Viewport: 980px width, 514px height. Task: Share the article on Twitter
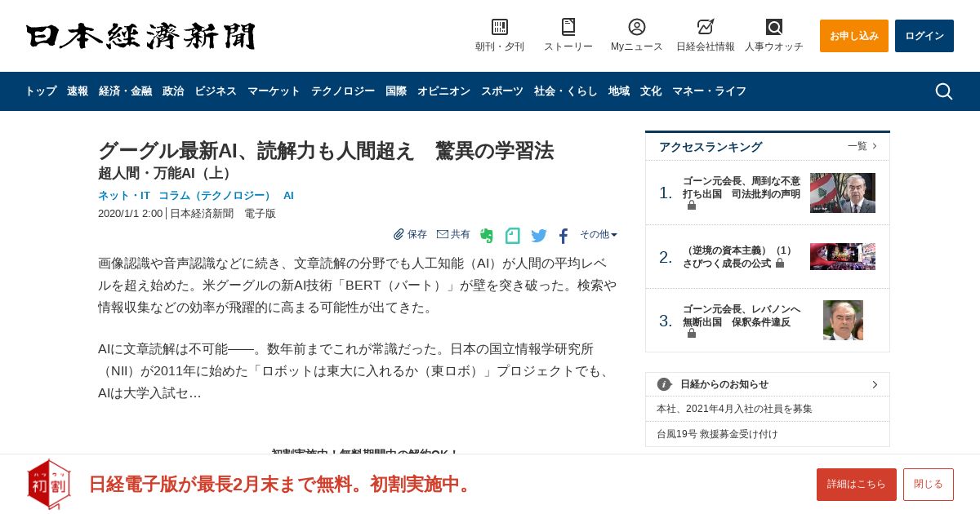click(539, 236)
